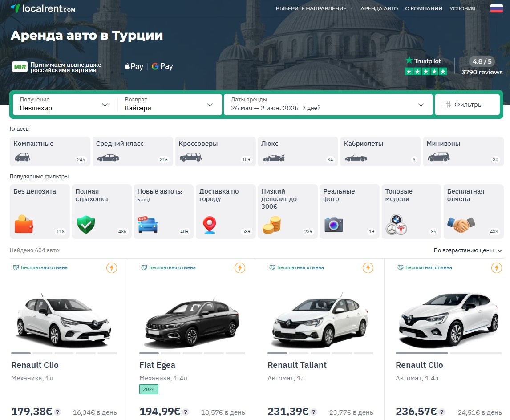Screen dimensions: 510x420
Task: Click the localrent.com logo
Action: coord(42,8)
